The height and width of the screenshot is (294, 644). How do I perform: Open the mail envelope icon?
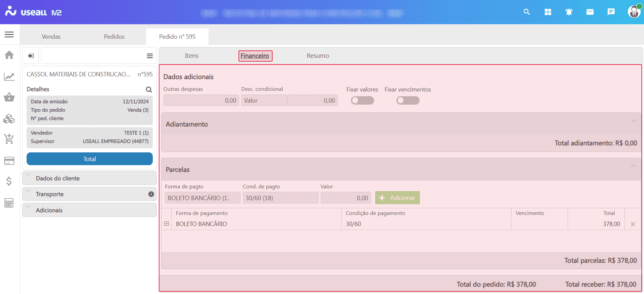(590, 12)
